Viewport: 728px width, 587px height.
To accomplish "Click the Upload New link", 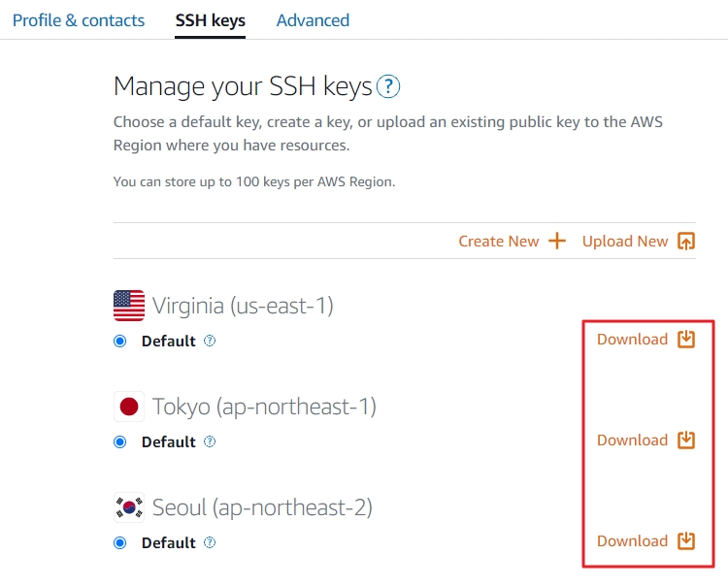I will pos(625,242).
